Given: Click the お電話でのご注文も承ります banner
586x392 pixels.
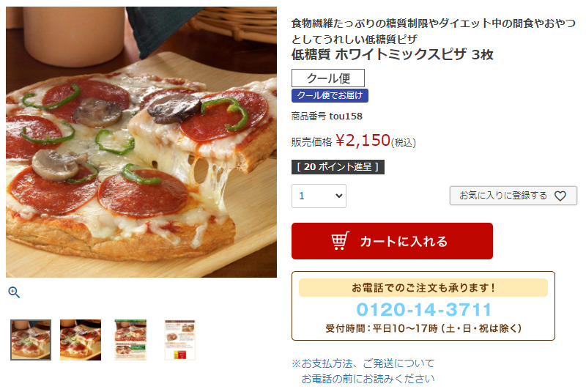Looking at the screenshot, I should click(x=423, y=288).
